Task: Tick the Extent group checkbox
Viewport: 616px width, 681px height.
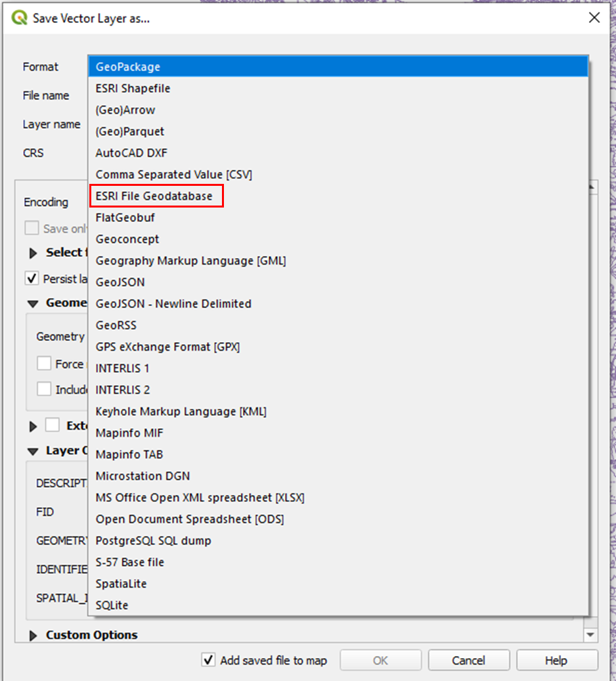Action: (x=53, y=425)
